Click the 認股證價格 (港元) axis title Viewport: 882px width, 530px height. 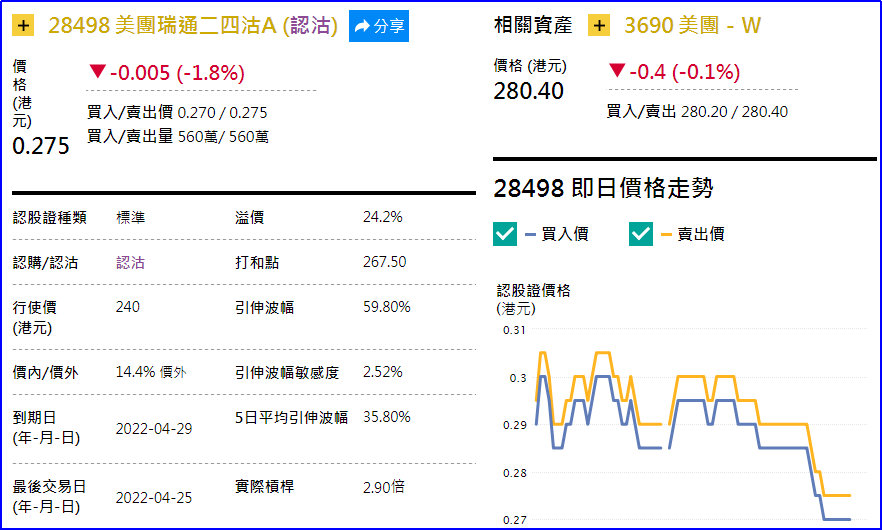[x=533, y=299]
